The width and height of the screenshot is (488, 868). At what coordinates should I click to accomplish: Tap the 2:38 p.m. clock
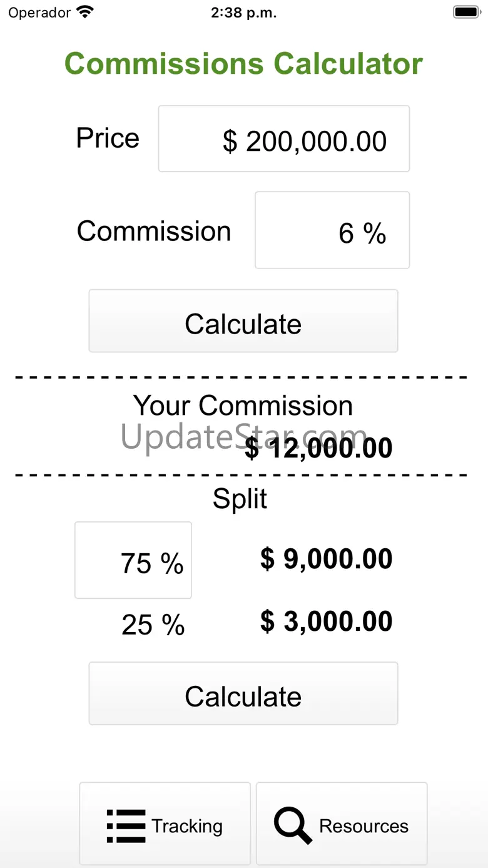point(244,13)
